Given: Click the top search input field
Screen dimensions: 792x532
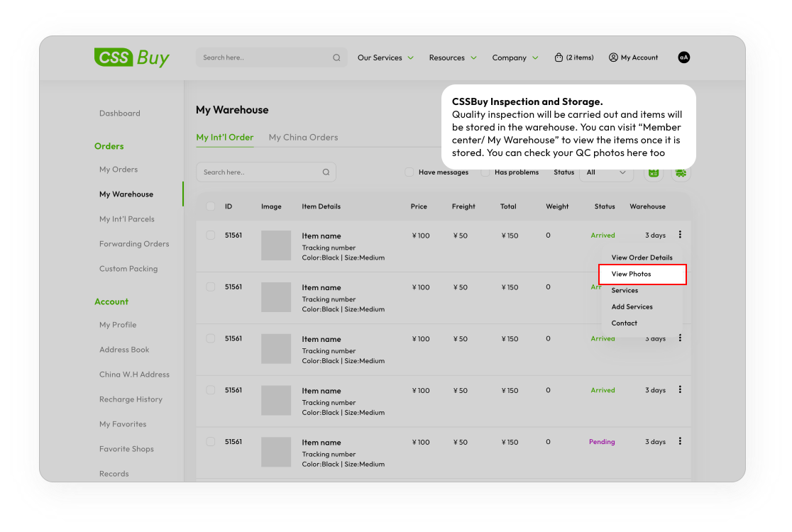Looking at the screenshot, I should click(x=263, y=58).
